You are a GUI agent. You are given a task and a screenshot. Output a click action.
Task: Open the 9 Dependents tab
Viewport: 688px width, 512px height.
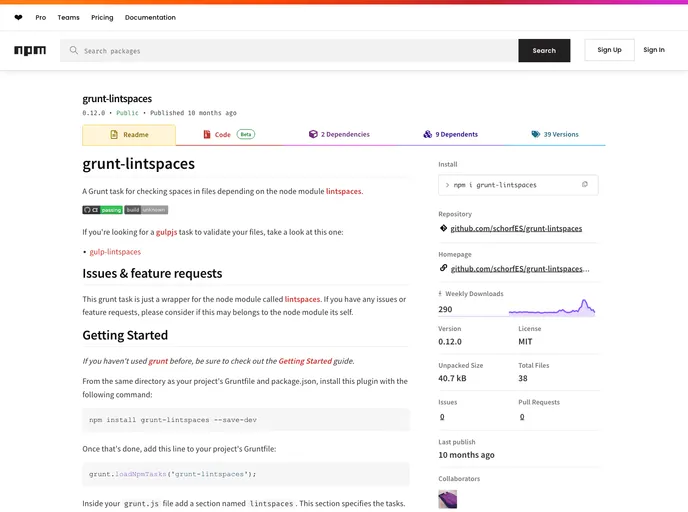[x=451, y=134]
